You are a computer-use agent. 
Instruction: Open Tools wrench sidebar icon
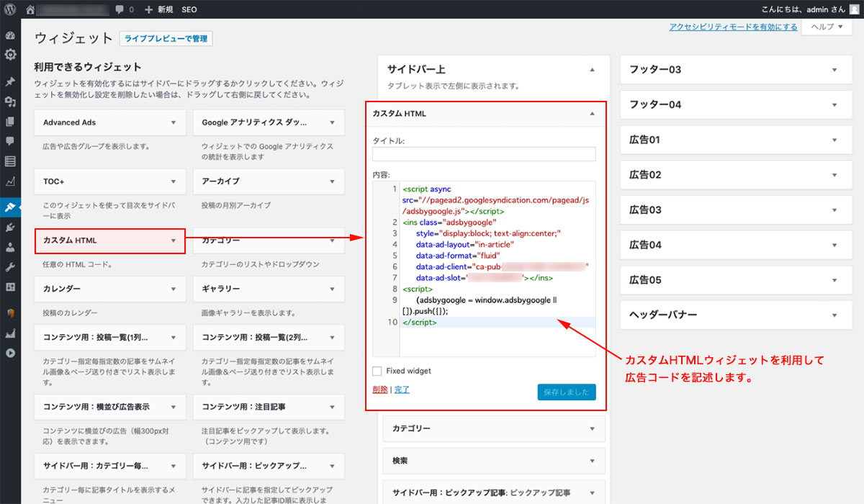coord(10,267)
